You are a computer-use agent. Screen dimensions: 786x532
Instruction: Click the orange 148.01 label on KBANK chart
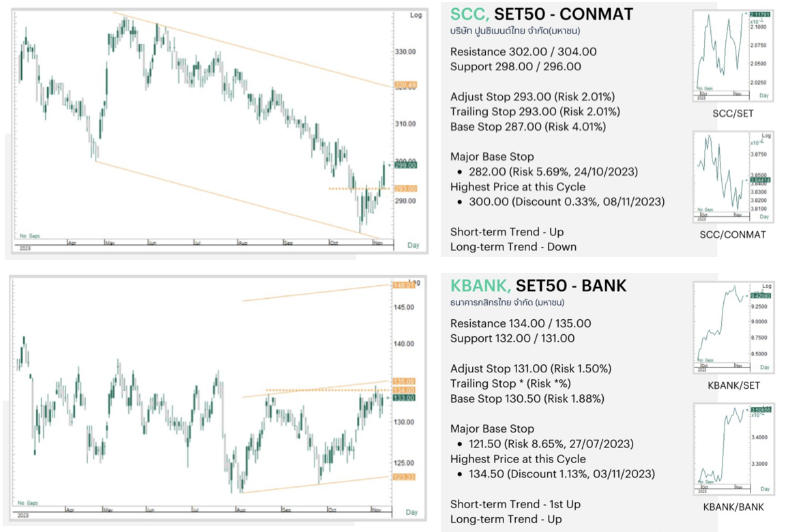click(x=404, y=285)
